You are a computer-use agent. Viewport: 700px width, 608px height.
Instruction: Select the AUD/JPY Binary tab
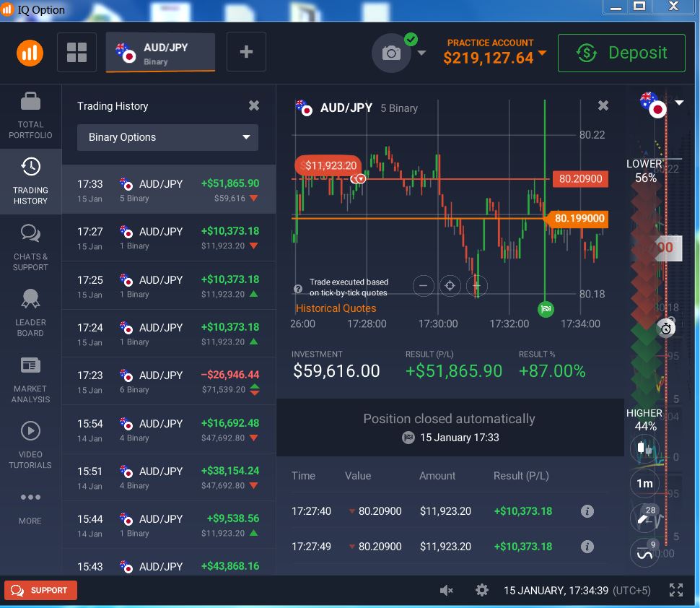[x=160, y=53]
